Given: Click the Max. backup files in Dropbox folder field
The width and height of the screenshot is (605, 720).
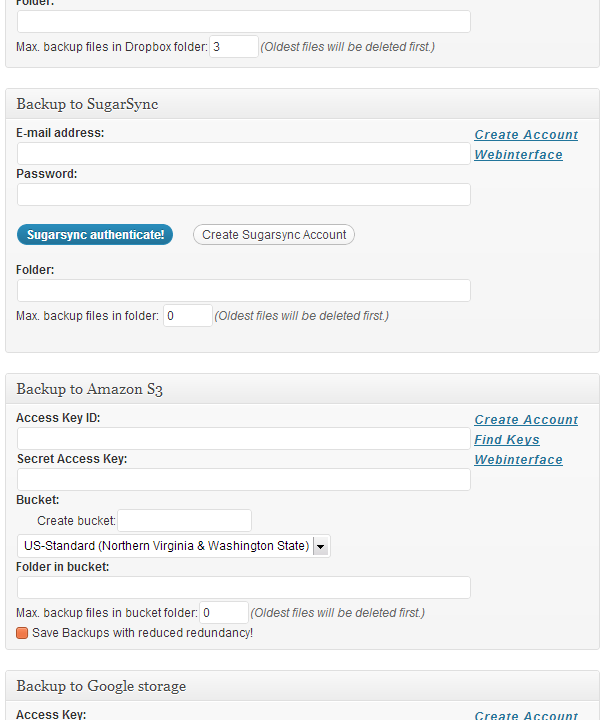Looking at the screenshot, I should point(234,46).
